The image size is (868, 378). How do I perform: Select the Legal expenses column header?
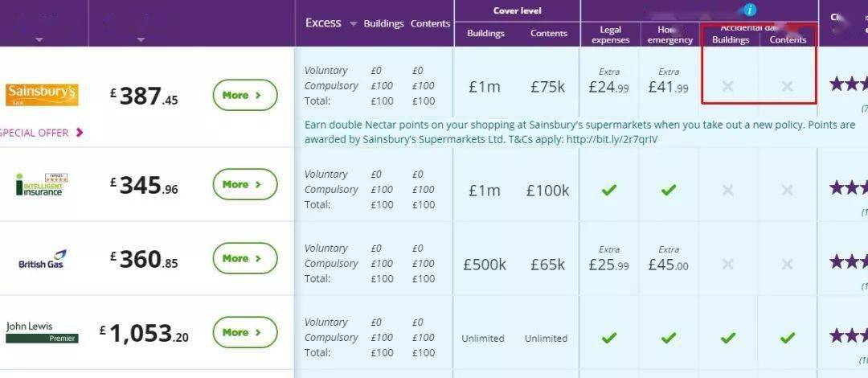click(x=610, y=35)
